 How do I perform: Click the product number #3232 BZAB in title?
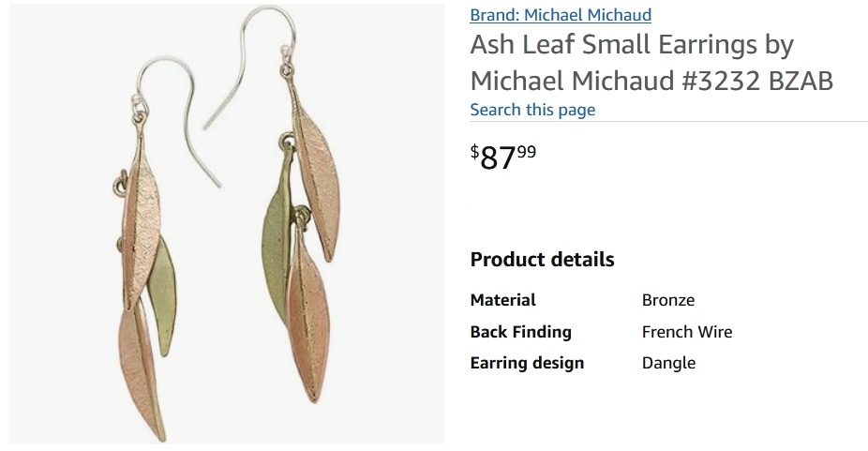pos(757,81)
